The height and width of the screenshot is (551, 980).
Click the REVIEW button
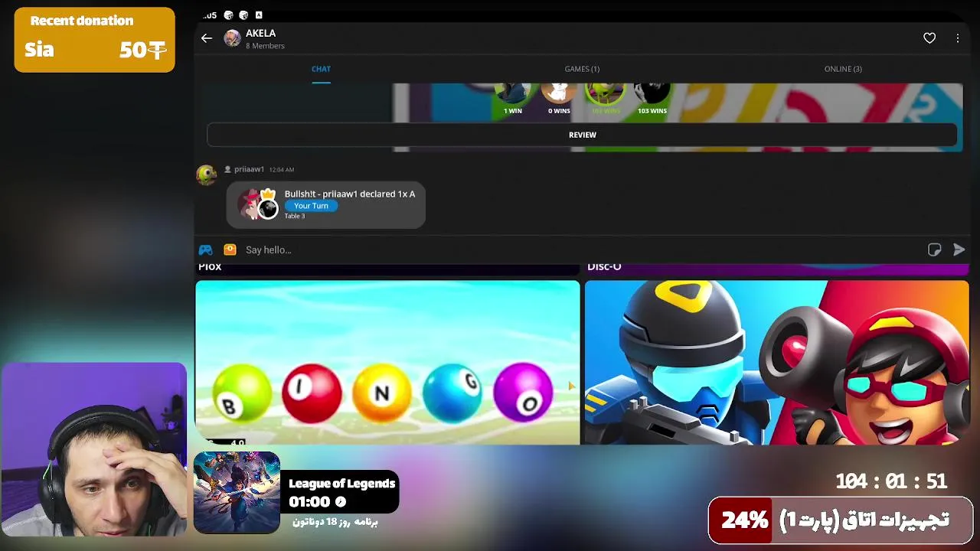coord(582,135)
